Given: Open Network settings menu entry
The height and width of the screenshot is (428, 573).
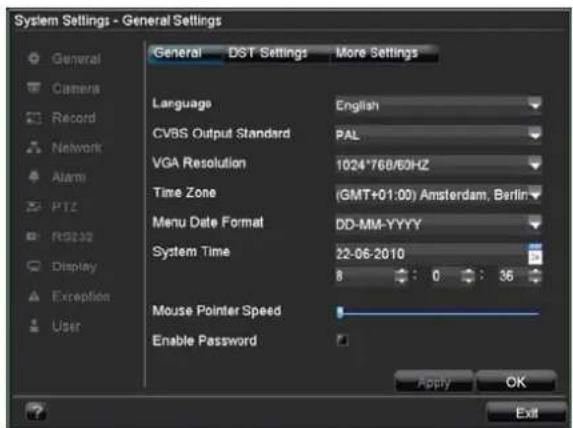Looking at the screenshot, I should [x=77, y=148].
